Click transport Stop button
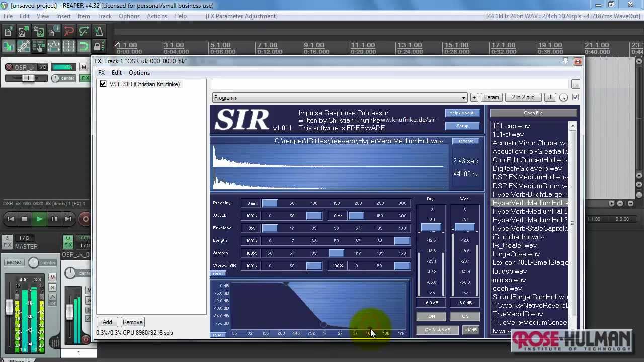Screen dimensions: 644x362 24,219
